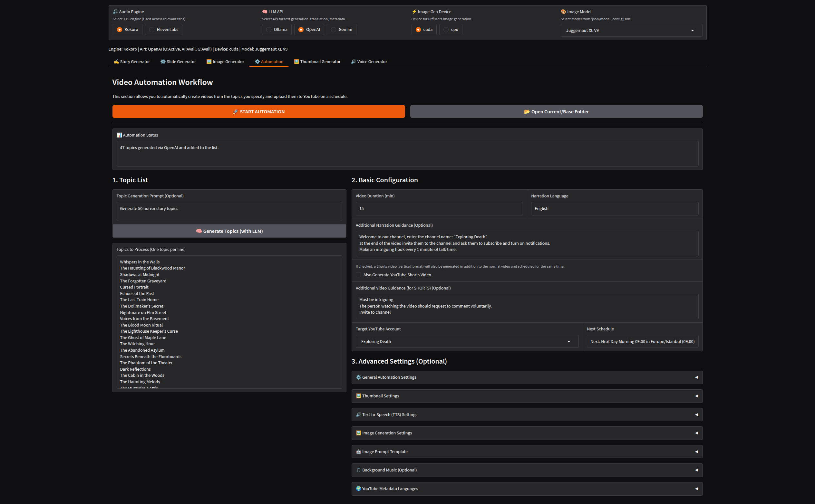815x504 pixels.
Task: Click the chart icon beside Automation Status
Action: pos(119,135)
